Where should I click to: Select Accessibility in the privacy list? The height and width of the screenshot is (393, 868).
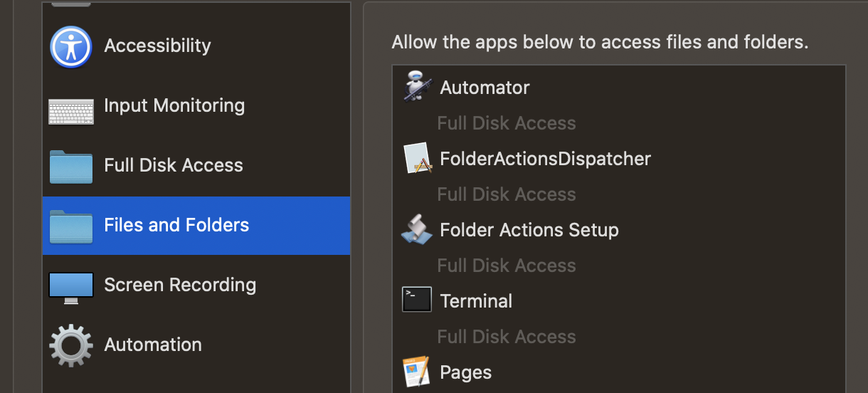(x=196, y=46)
